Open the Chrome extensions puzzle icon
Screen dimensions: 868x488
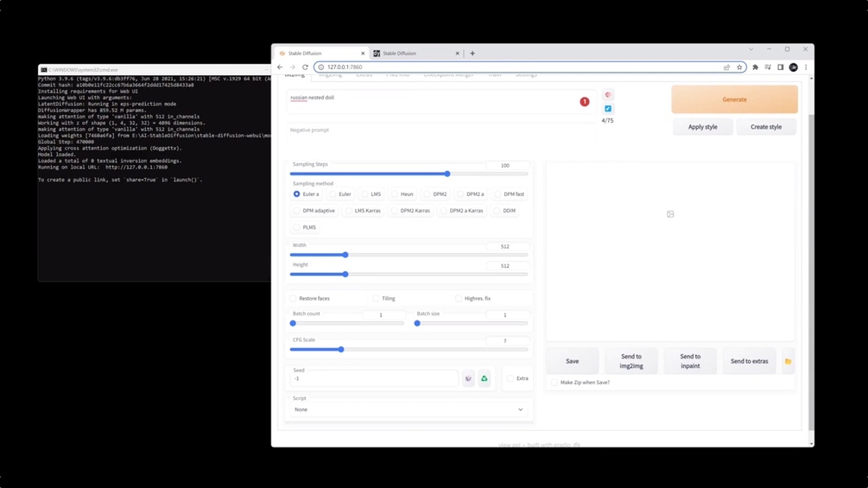coord(755,67)
